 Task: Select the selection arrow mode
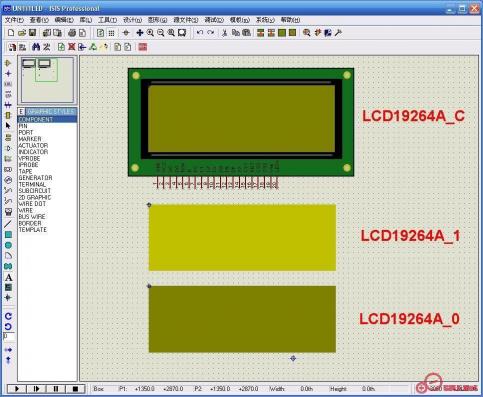pos(8,126)
